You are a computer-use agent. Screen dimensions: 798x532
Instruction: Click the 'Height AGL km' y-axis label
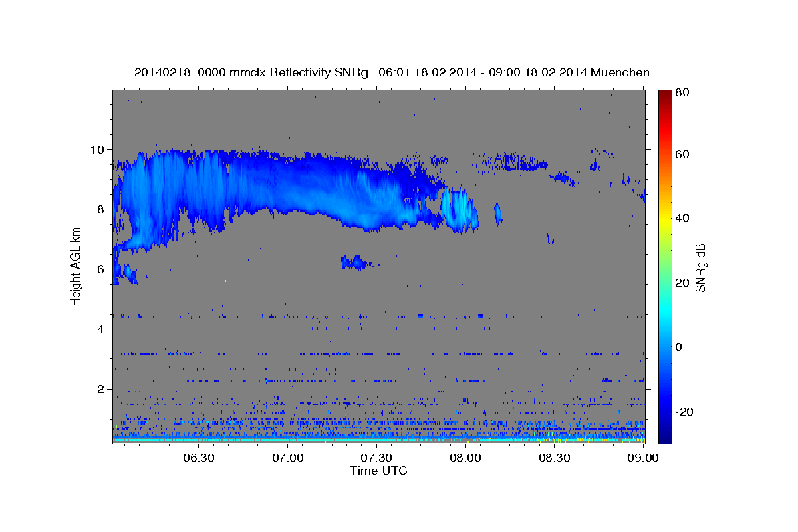click(76, 267)
